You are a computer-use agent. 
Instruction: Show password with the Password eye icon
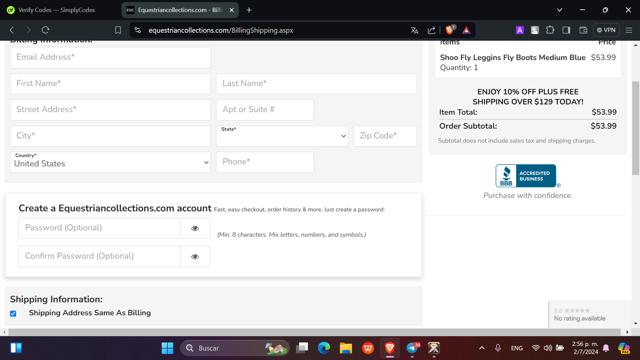tap(195, 228)
